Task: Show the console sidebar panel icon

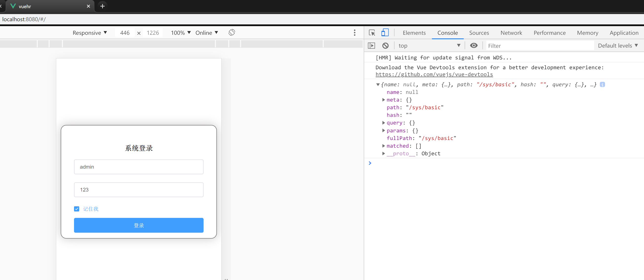Action: (x=372, y=46)
